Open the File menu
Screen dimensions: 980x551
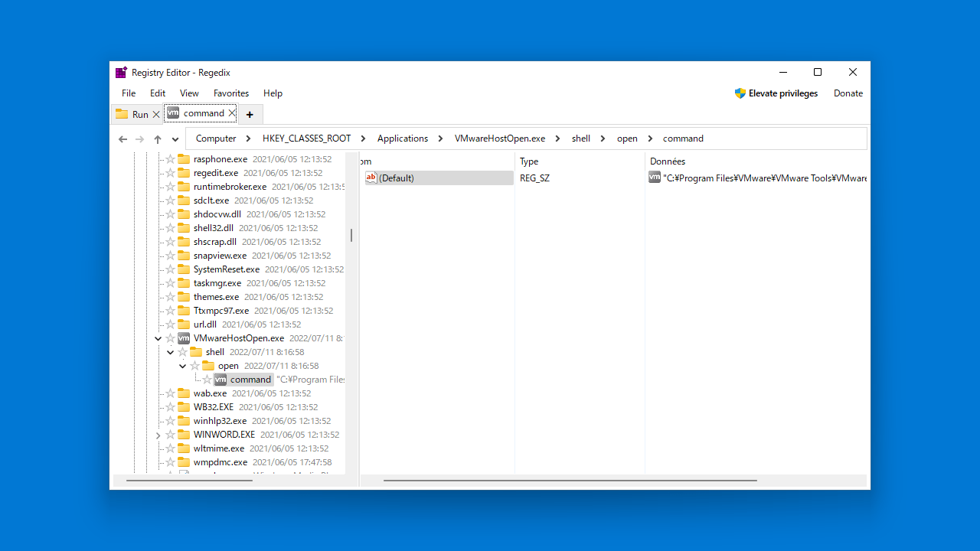pyautogui.click(x=129, y=93)
